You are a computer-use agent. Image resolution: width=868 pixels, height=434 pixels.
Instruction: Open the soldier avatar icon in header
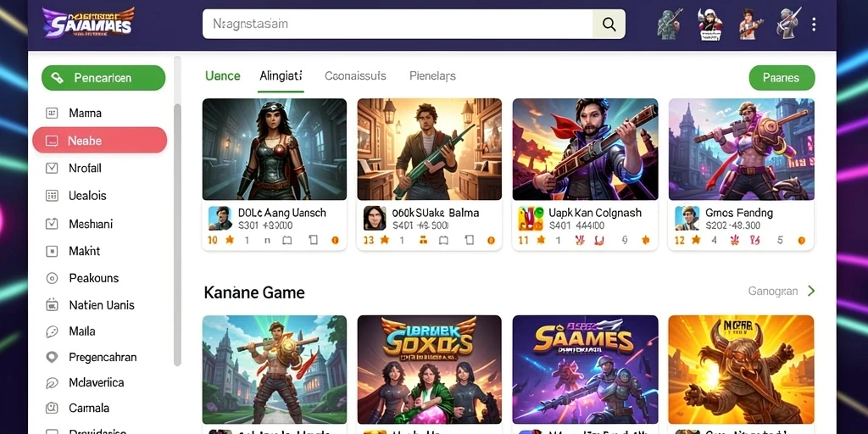click(668, 25)
